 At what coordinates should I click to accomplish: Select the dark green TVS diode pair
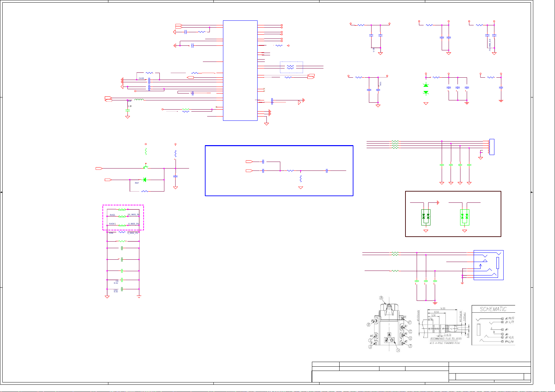(426, 217)
